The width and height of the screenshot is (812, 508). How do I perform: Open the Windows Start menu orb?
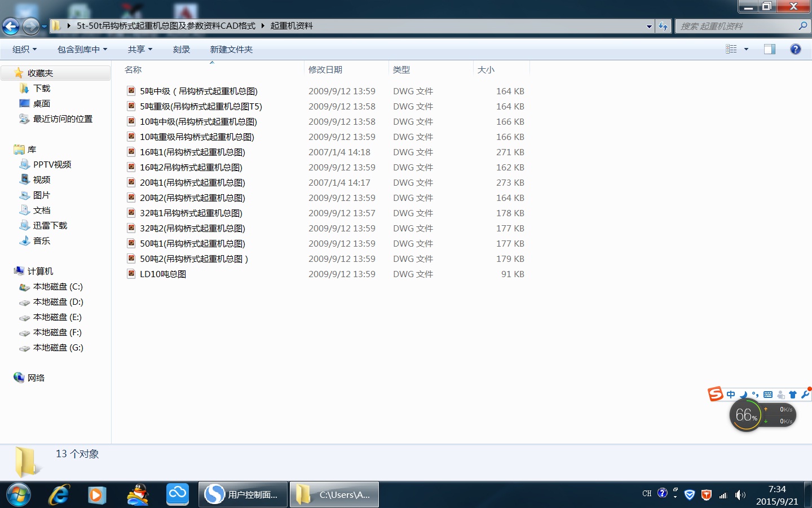point(18,495)
